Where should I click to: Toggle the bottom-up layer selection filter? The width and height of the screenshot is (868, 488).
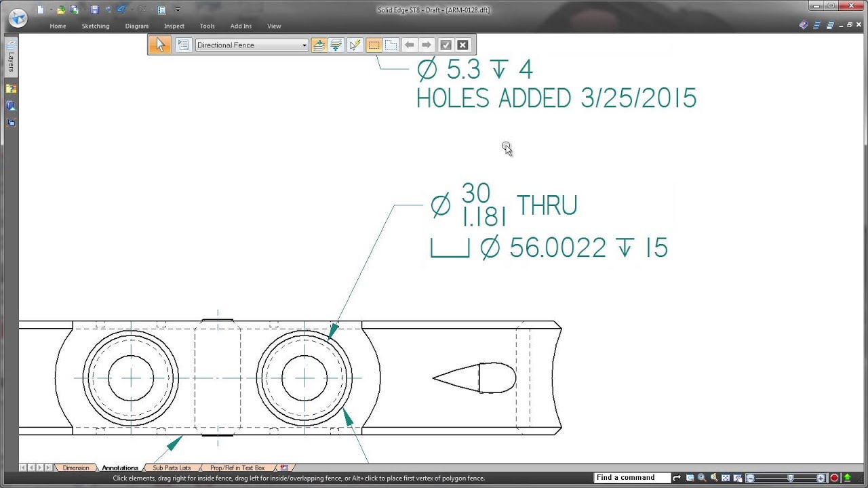click(x=336, y=45)
